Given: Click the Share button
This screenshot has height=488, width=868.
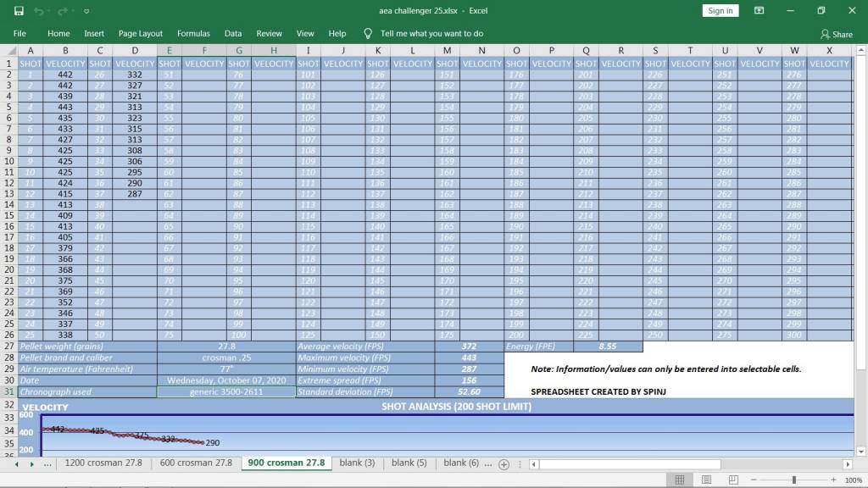Looking at the screenshot, I should pos(837,34).
